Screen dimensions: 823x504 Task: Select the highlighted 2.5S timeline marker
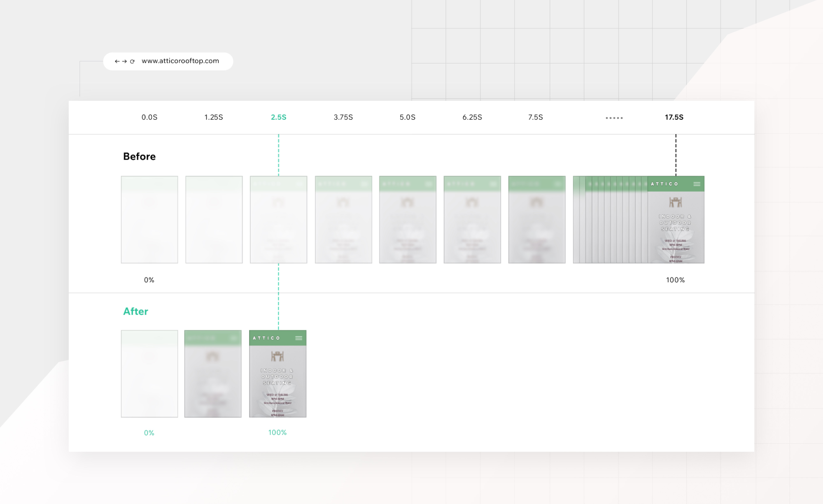coord(278,117)
